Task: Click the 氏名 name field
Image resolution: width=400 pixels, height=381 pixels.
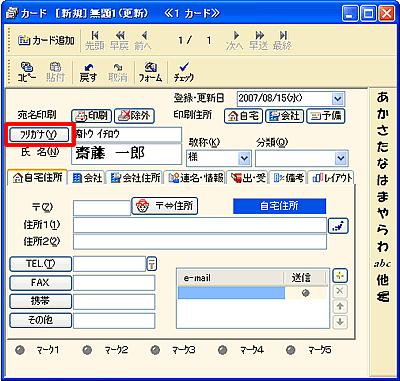Action: tap(127, 154)
